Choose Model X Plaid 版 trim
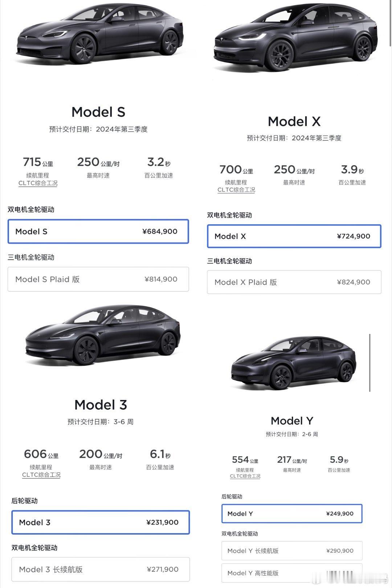Image resolution: width=392 pixels, height=588 pixels. click(294, 282)
